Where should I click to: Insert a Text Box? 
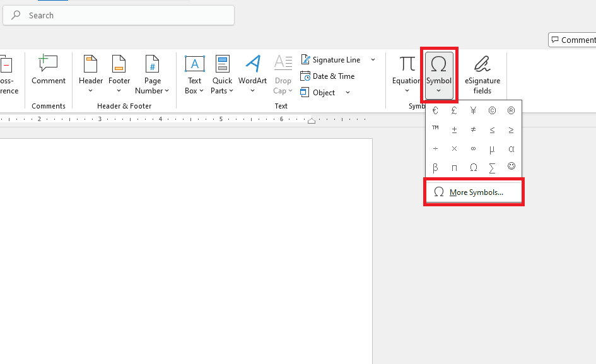pyautogui.click(x=194, y=74)
